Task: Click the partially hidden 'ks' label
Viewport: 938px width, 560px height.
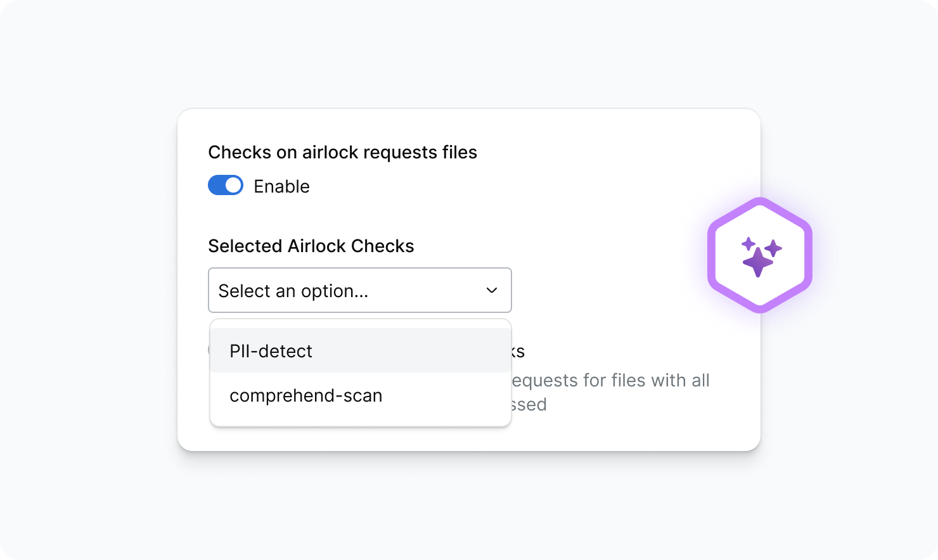Action: tap(518, 351)
